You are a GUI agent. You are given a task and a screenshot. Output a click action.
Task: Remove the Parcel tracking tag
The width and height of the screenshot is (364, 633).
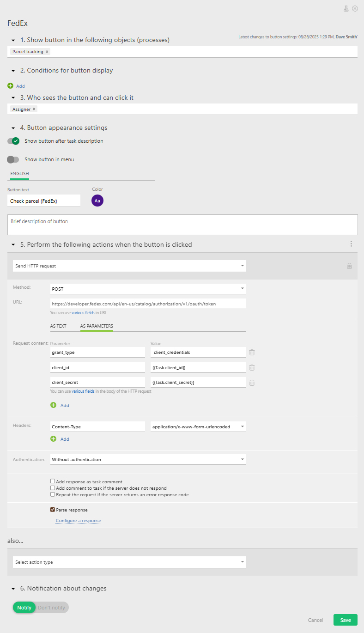pyautogui.click(x=47, y=52)
